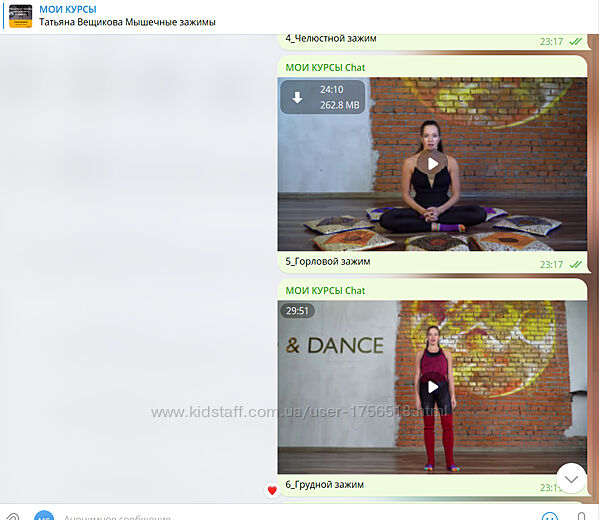Screen dimensions: 600x520
Task: Click the 6_Грудной зажим caption text
Action: click(324, 485)
